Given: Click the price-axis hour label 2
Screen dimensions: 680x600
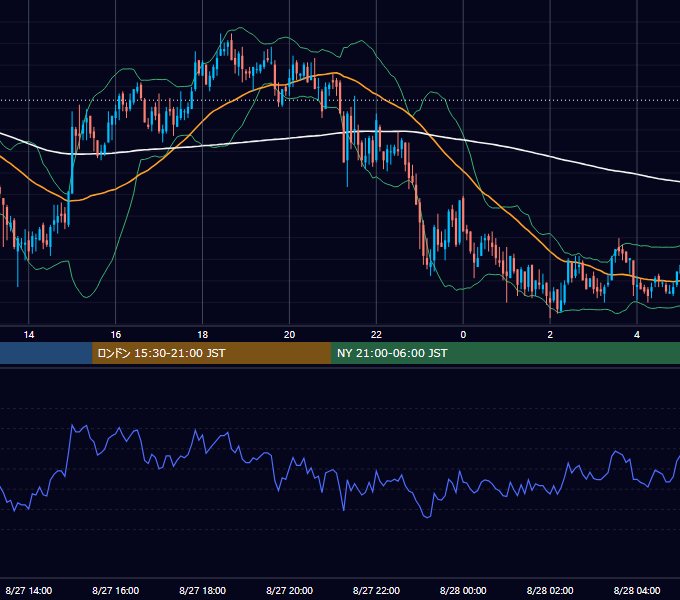Looking at the screenshot, I should [550, 335].
